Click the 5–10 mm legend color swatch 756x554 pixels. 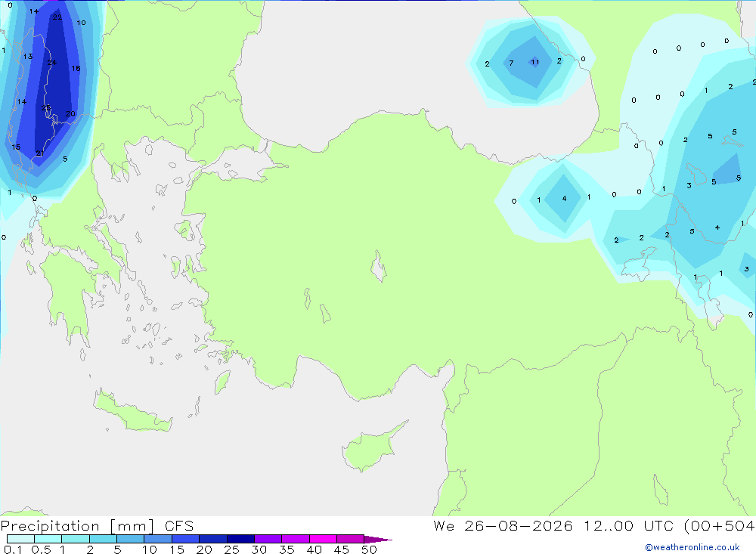click(x=130, y=539)
